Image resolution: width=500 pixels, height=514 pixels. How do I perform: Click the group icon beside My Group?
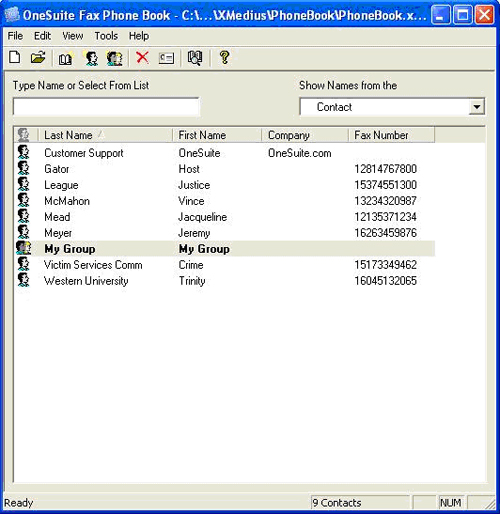coord(23,248)
